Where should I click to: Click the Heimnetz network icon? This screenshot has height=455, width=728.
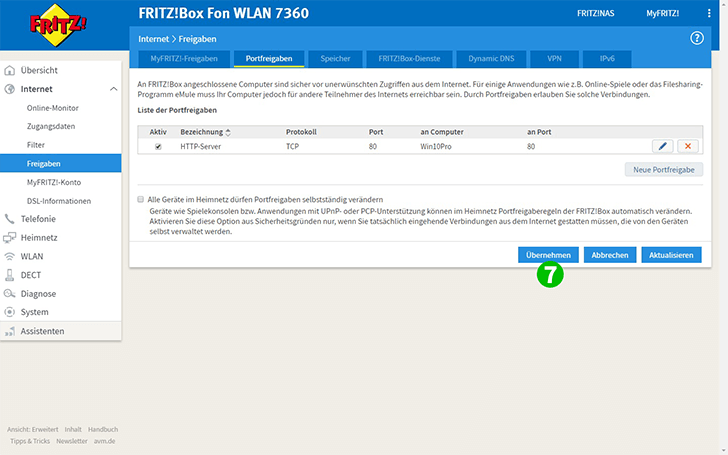[9, 238]
